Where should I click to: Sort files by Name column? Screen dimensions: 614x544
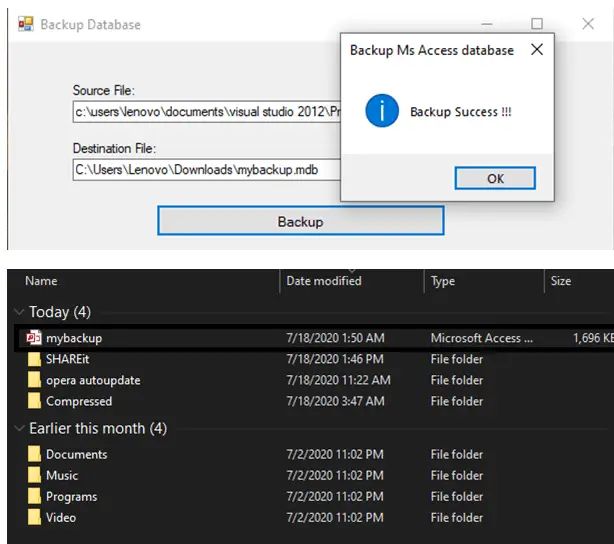[x=41, y=281]
